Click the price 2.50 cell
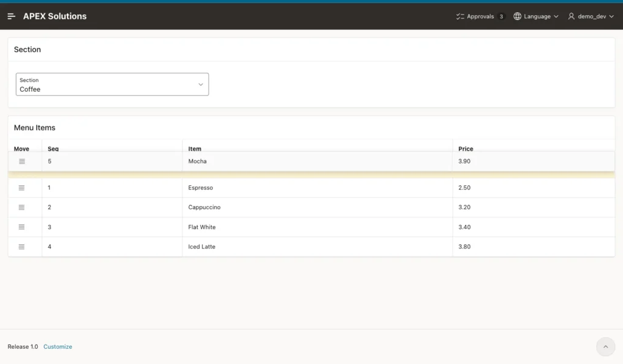The width and height of the screenshot is (623, 364). (533, 188)
